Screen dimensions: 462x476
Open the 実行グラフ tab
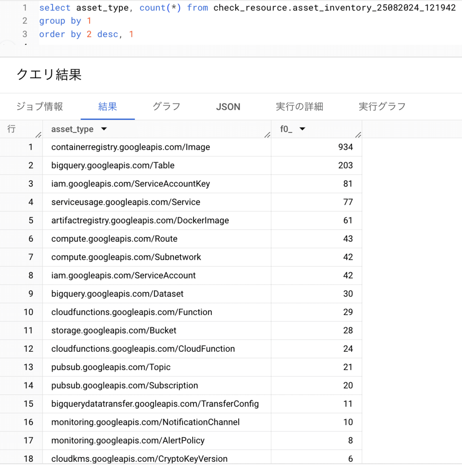(382, 107)
